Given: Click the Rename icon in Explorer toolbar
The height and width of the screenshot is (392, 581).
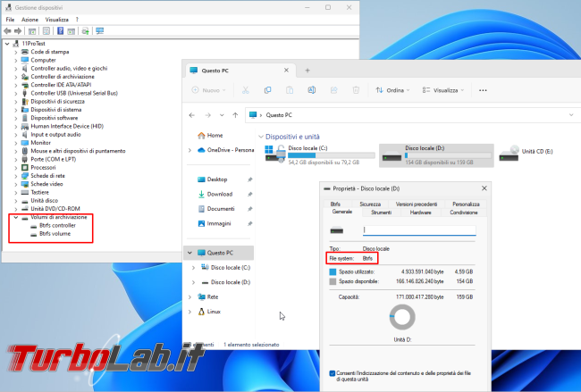Looking at the screenshot, I should 312,90.
